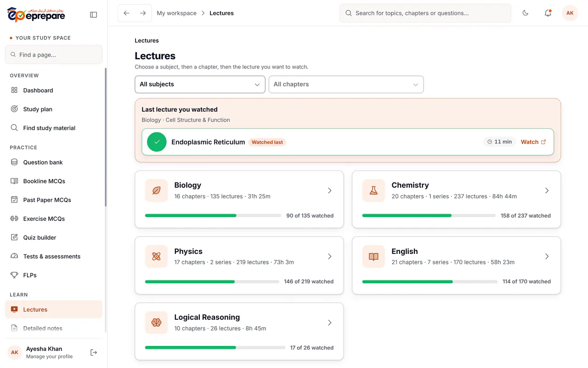Image resolution: width=588 pixels, height=368 pixels.
Task: Click the Biology progress bar
Action: pos(213,215)
